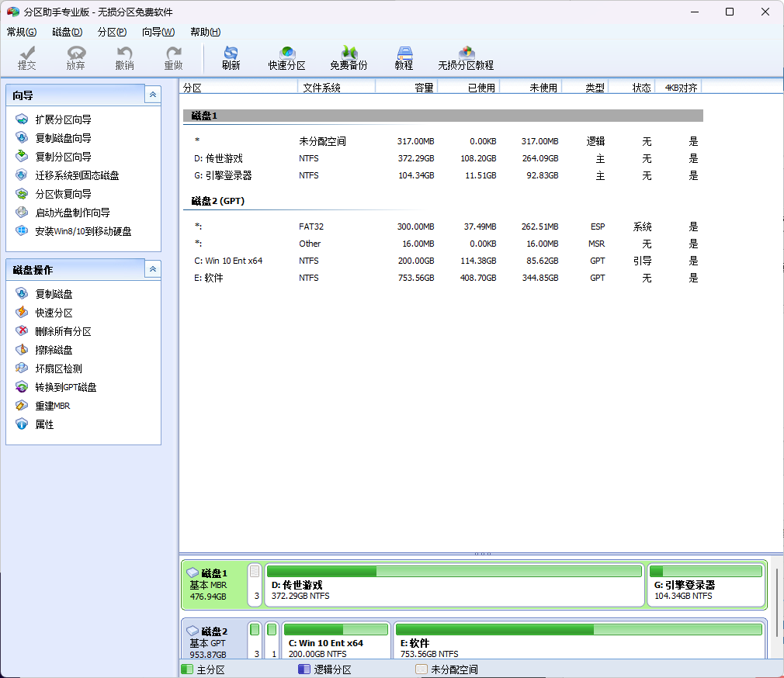Select the E: 软件 partition block
The image size is (784, 678).
coord(579,642)
